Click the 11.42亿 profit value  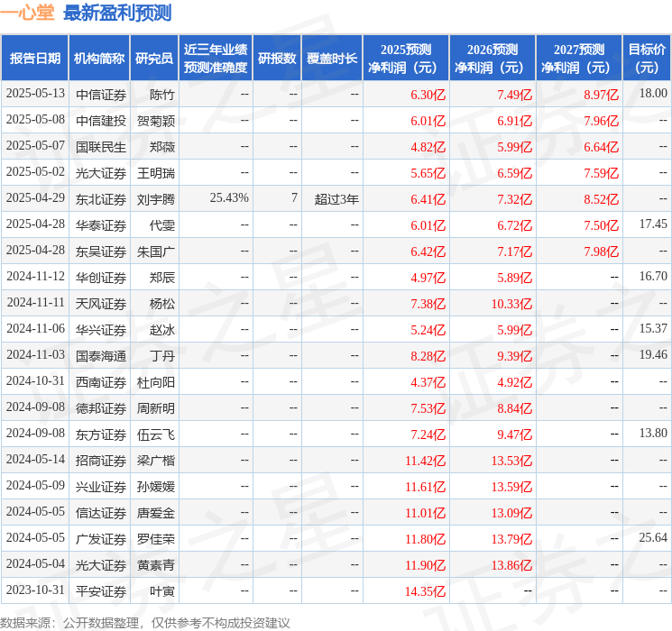click(426, 460)
